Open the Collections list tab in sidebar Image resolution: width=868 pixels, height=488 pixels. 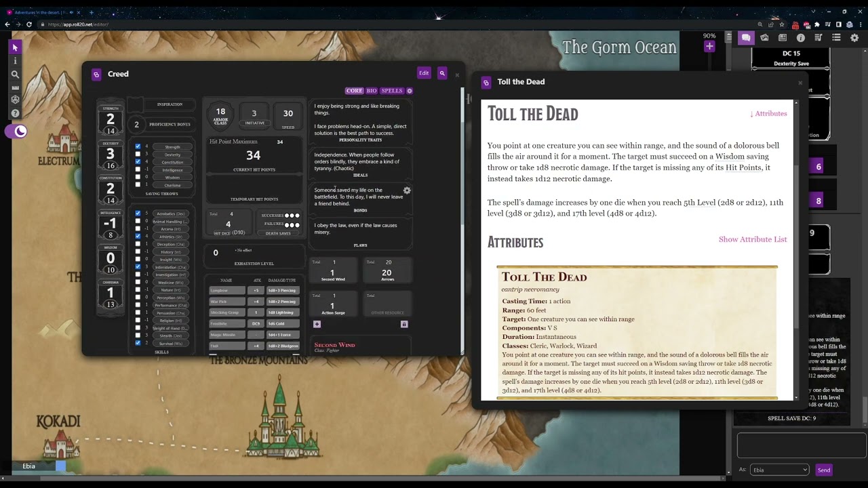(x=836, y=38)
